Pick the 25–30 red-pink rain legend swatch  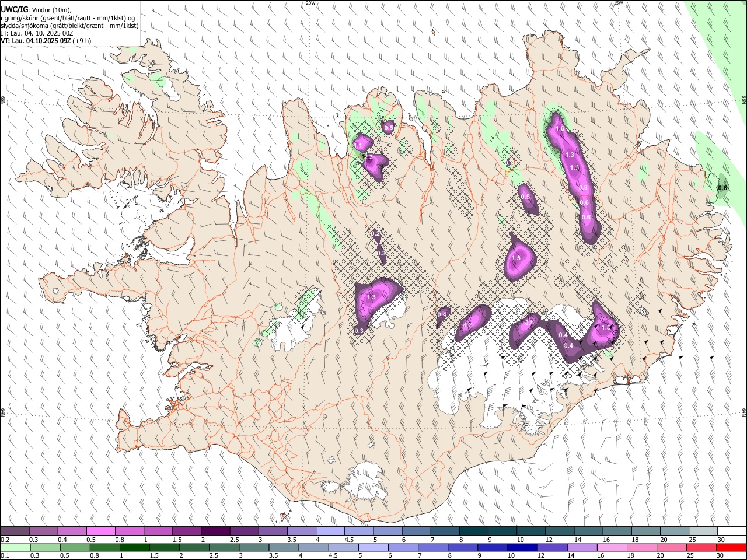point(701,547)
